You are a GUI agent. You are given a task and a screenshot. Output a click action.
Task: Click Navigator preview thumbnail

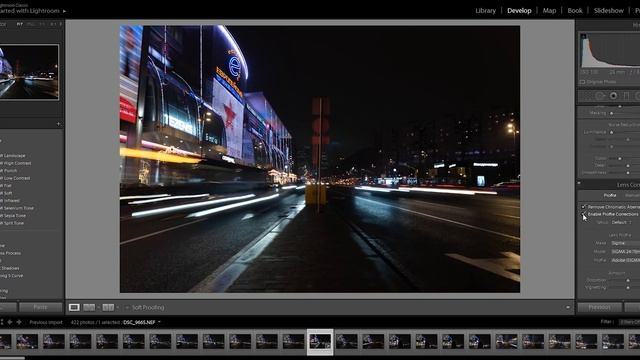(x=29, y=72)
